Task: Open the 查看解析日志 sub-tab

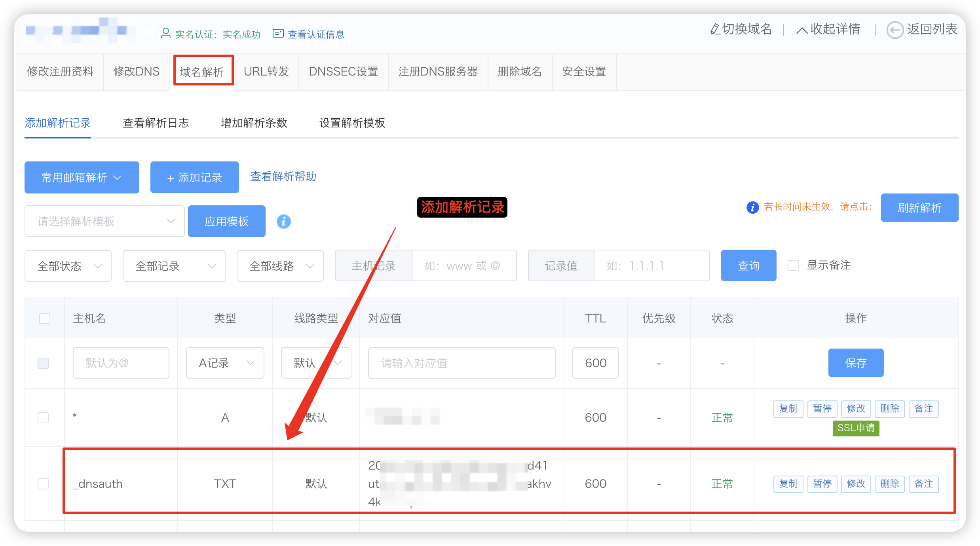Action: coord(156,123)
